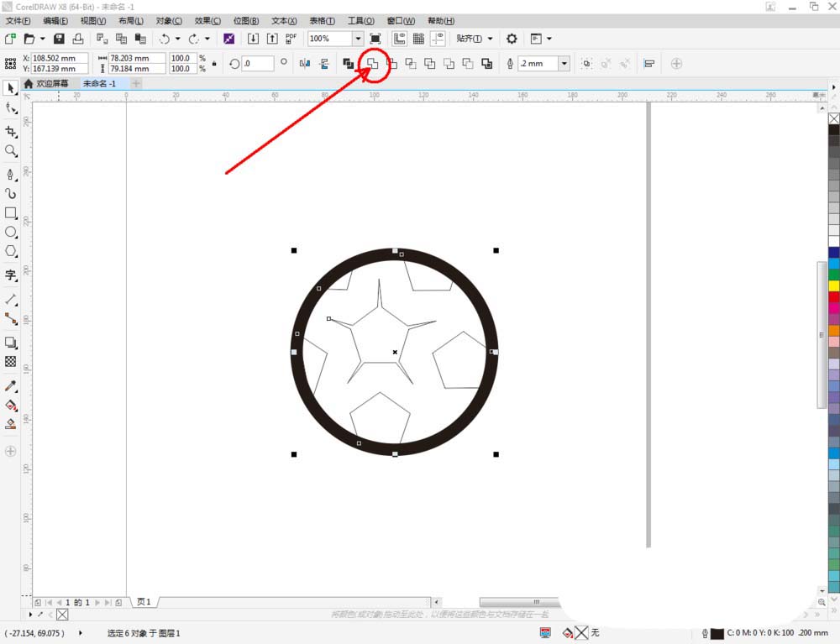The image size is (840, 644).
Task: Mirror the selection horizontally
Action: [x=305, y=64]
